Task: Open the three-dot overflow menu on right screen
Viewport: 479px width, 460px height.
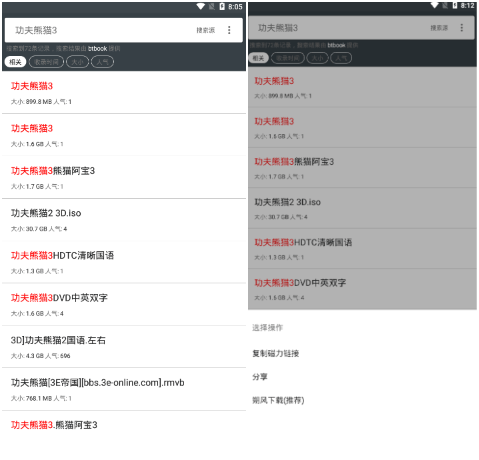Action: point(462,28)
